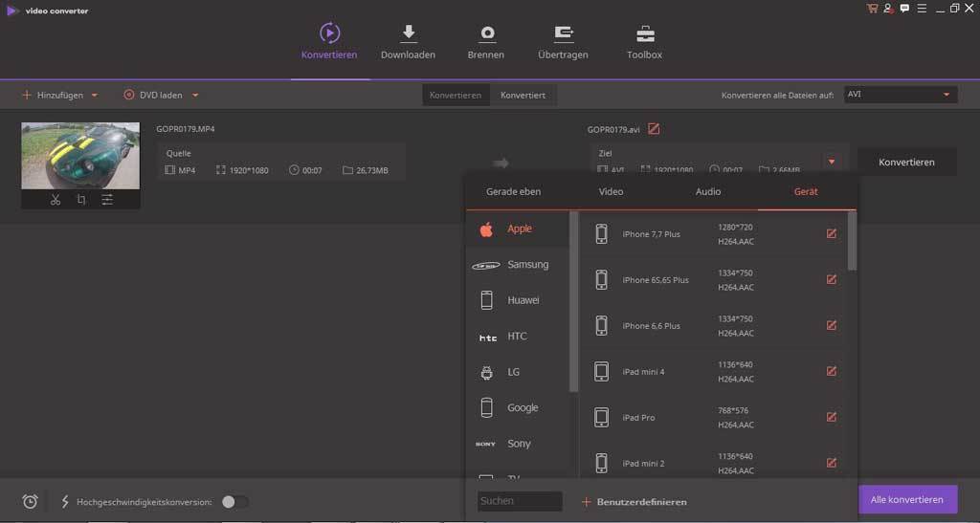Select the Konvertieren list tab

coord(456,96)
